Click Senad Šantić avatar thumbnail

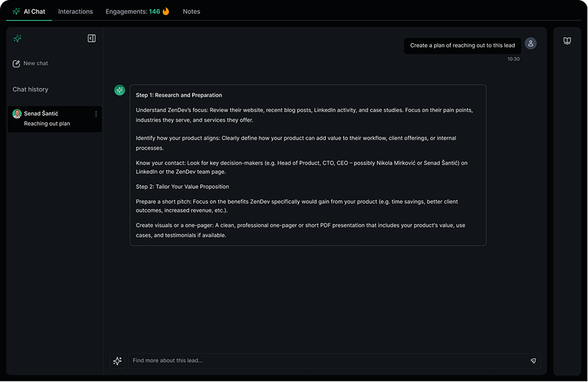[17, 114]
